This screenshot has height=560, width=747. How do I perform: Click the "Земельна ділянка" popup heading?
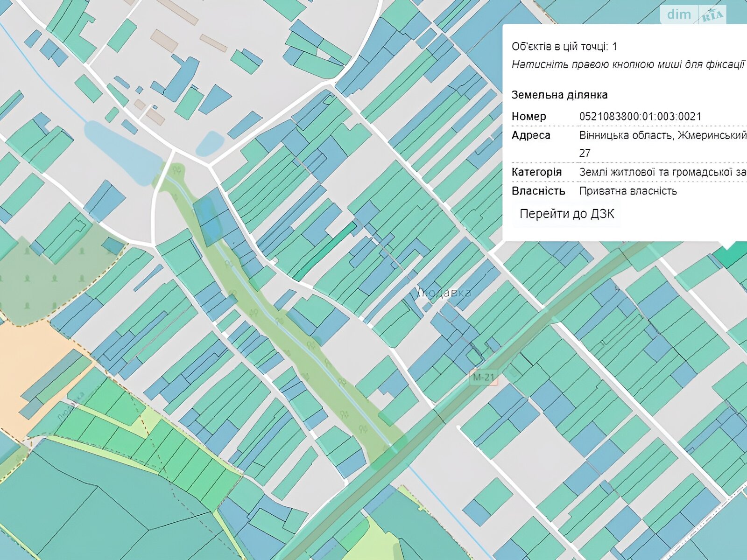click(x=559, y=95)
